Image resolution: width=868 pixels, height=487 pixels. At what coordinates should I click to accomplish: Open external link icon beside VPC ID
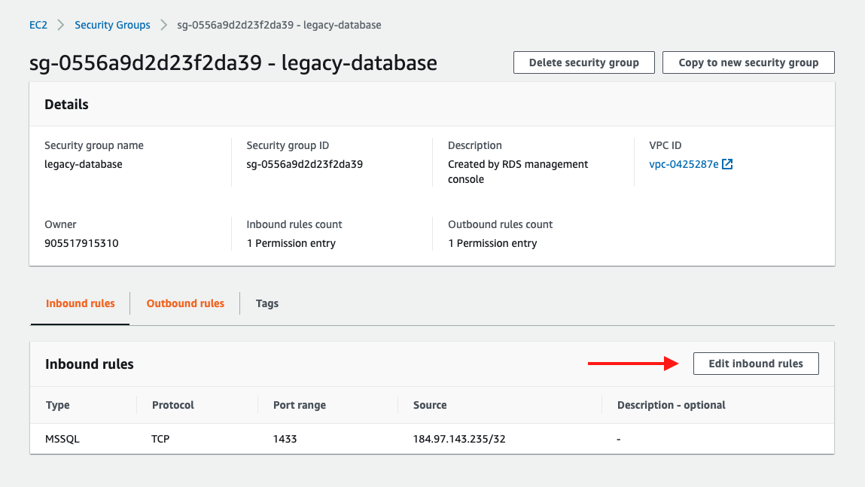[727, 164]
